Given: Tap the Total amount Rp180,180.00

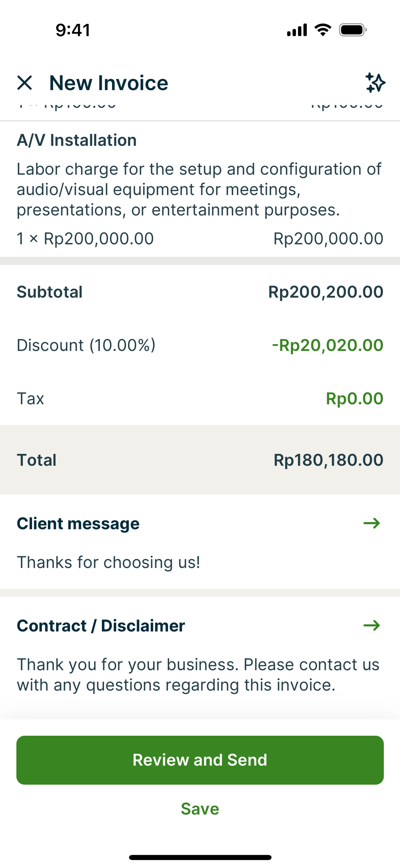Looking at the screenshot, I should (x=328, y=460).
